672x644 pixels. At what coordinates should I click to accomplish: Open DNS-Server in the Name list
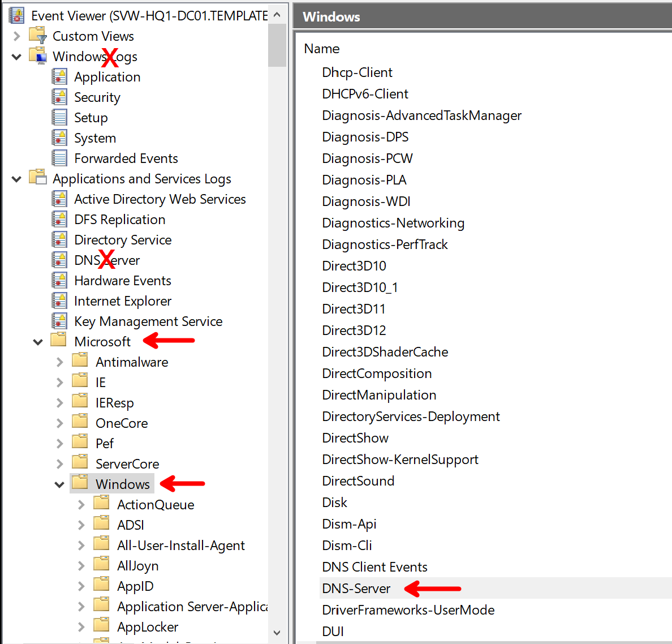(x=356, y=589)
